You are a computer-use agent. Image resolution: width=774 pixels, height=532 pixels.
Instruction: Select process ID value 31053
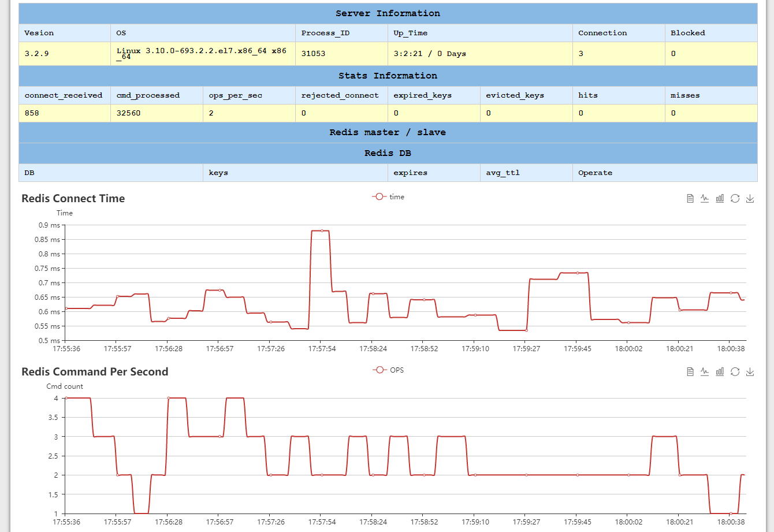pyautogui.click(x=341, y=54)
